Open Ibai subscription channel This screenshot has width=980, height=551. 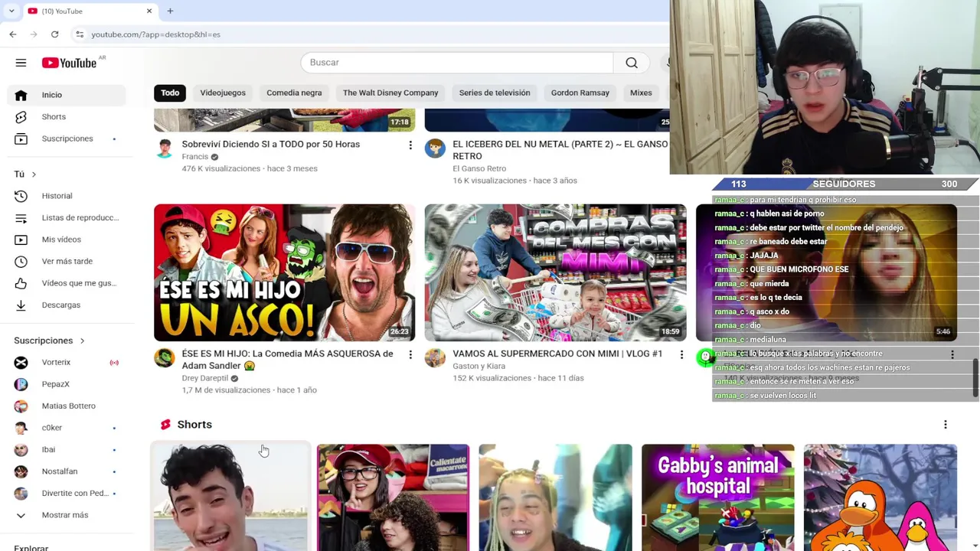67,449
